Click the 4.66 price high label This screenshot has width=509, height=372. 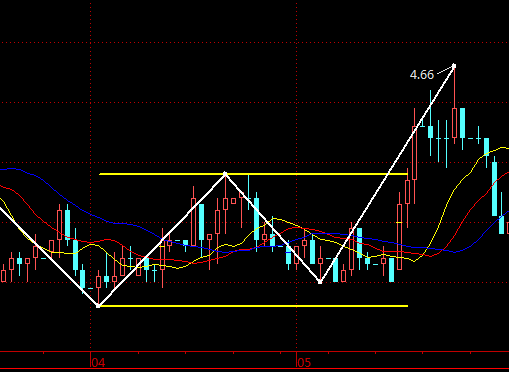422,75
